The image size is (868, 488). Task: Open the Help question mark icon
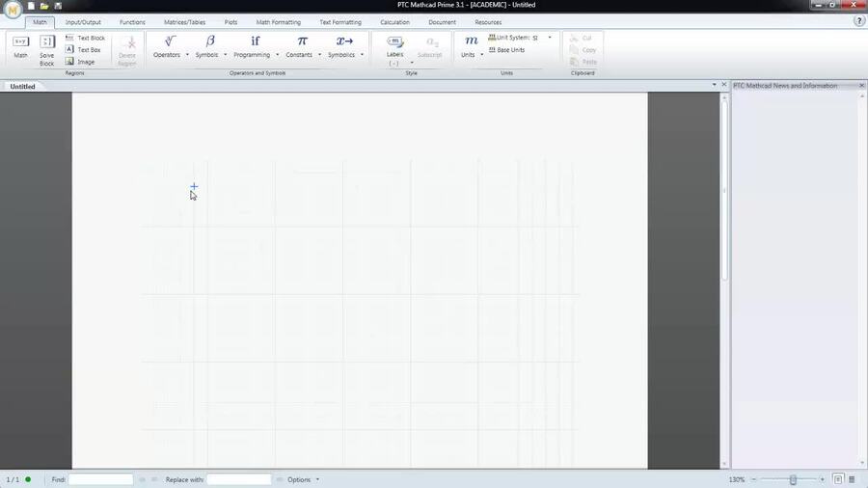pos(859,21)
